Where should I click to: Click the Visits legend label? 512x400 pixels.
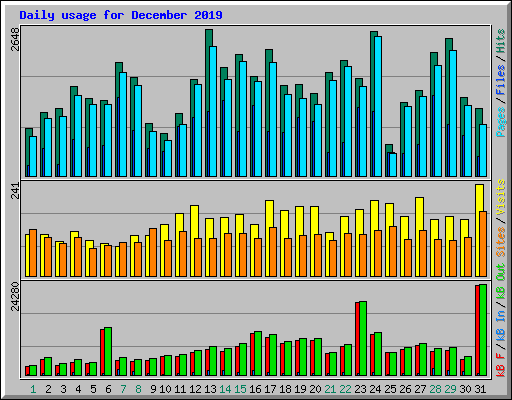tap(501, 197)
